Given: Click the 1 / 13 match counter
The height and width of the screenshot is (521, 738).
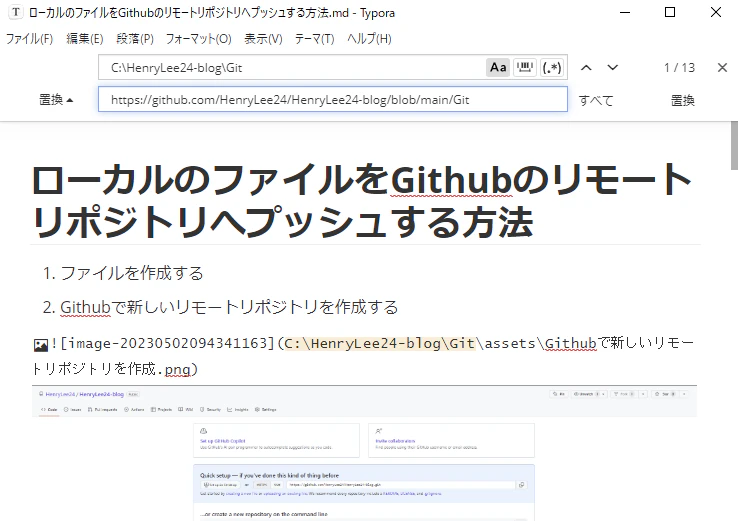Looking at the screenshot, I should pyautogui.click(x=679, y=68).
